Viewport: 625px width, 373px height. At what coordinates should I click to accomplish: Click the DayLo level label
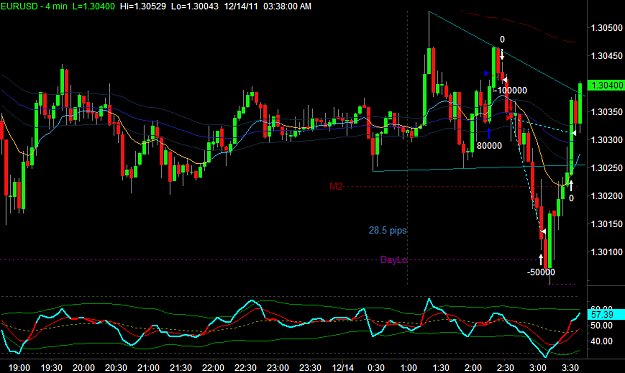coord(393,260)
